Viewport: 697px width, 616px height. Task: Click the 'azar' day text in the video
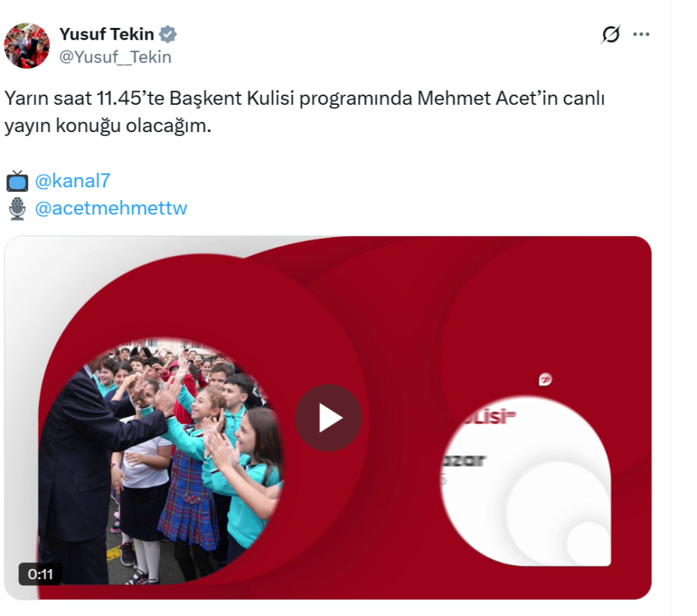(x=463, y=460)
